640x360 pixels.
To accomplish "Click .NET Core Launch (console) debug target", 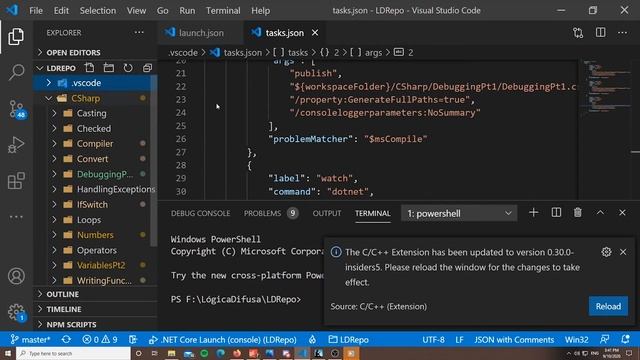I will pyautogui.click(x=223, y=340).
